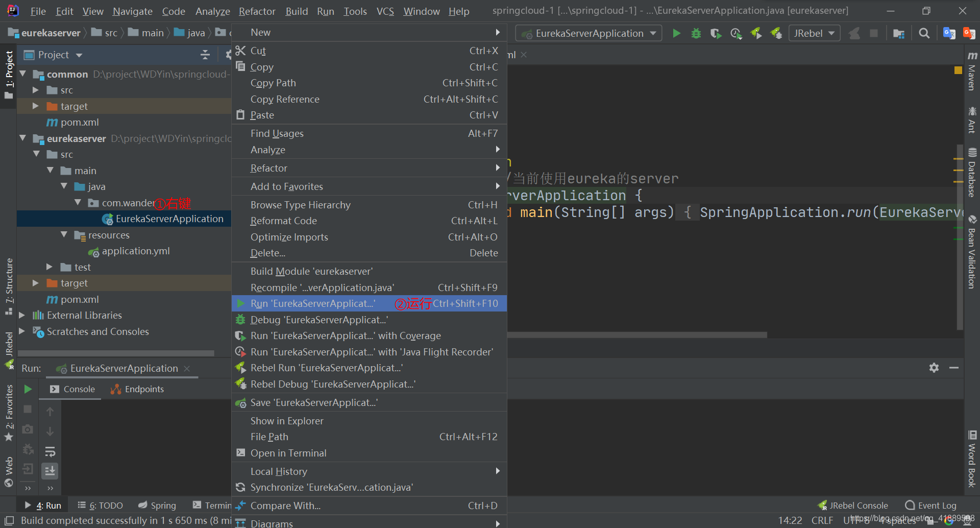Close the EurekaServerApplication run tab
This screenshot has height=528, width=980.
tap(187, 368)
